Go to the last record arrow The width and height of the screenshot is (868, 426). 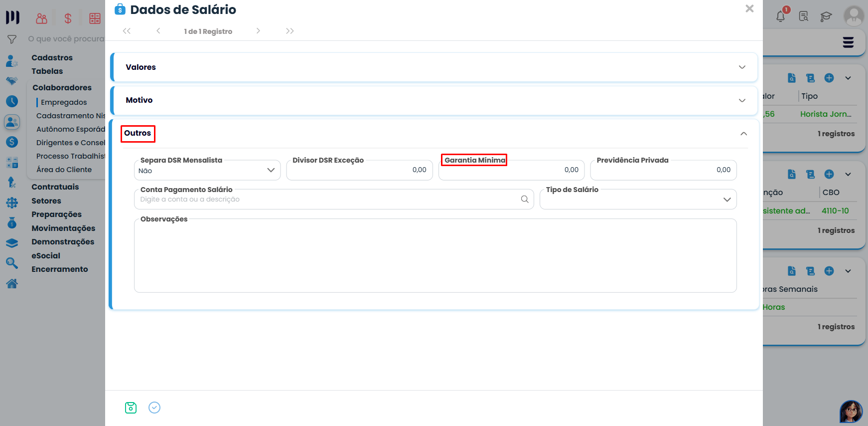tap(289, 31)
